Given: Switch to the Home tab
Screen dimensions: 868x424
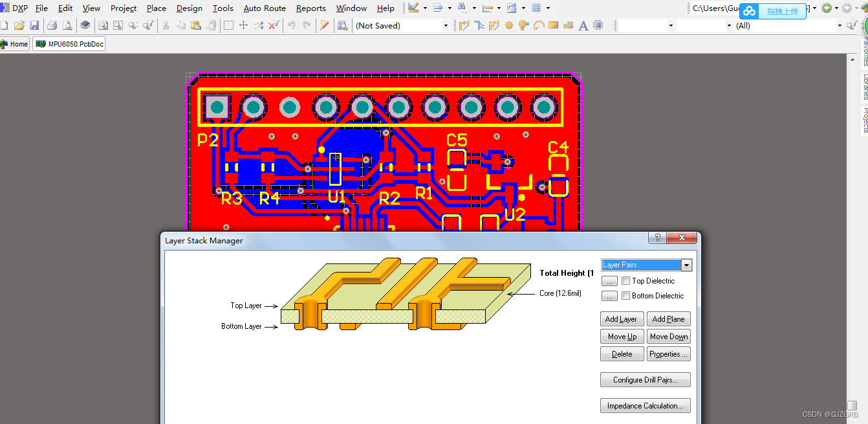Looking at the screenshot, I should tap(14, 44).
